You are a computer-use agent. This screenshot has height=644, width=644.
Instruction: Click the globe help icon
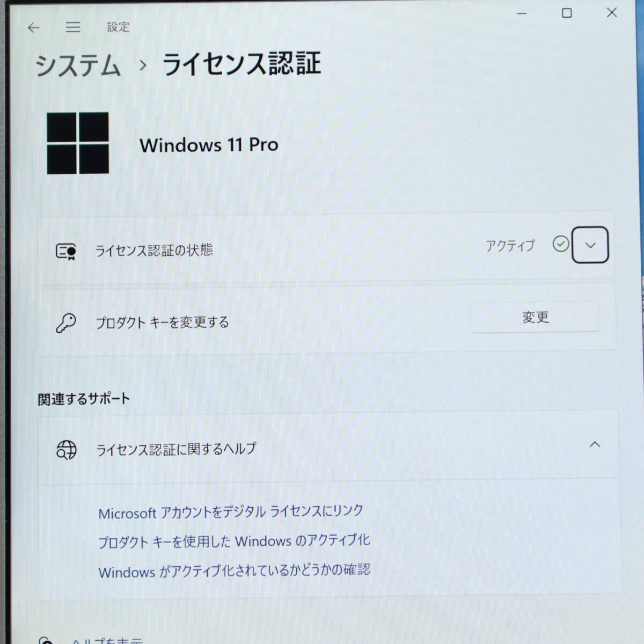(x=67, y=450)
